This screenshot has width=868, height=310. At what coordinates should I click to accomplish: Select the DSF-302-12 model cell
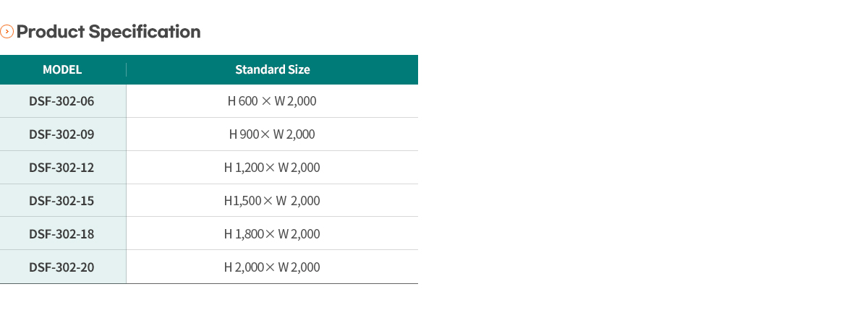point(63,168)
